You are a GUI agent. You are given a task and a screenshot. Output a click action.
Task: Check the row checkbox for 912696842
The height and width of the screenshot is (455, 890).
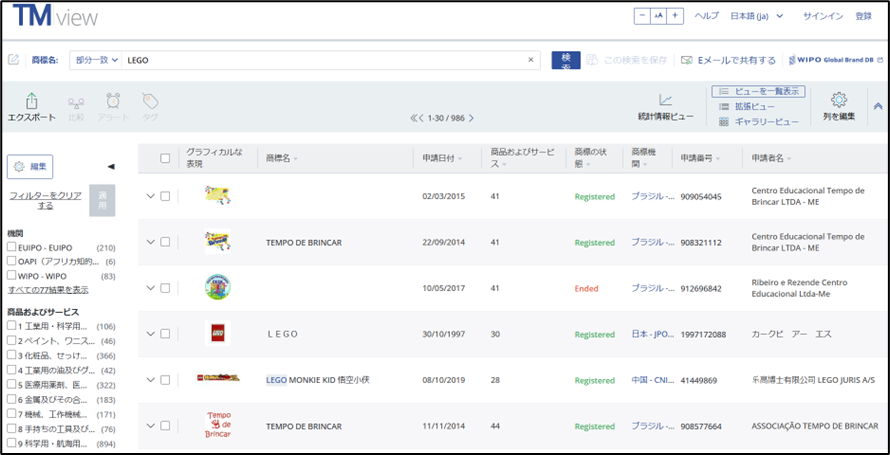point(165,288)
